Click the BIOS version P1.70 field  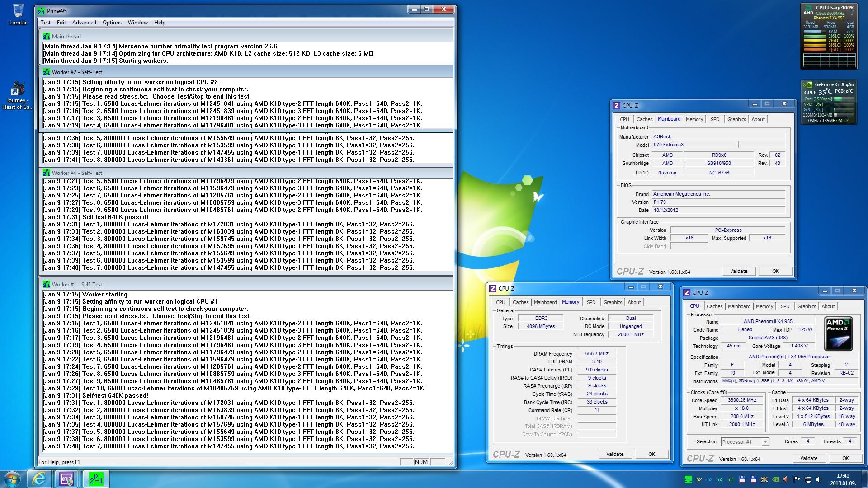click(718, 202)
